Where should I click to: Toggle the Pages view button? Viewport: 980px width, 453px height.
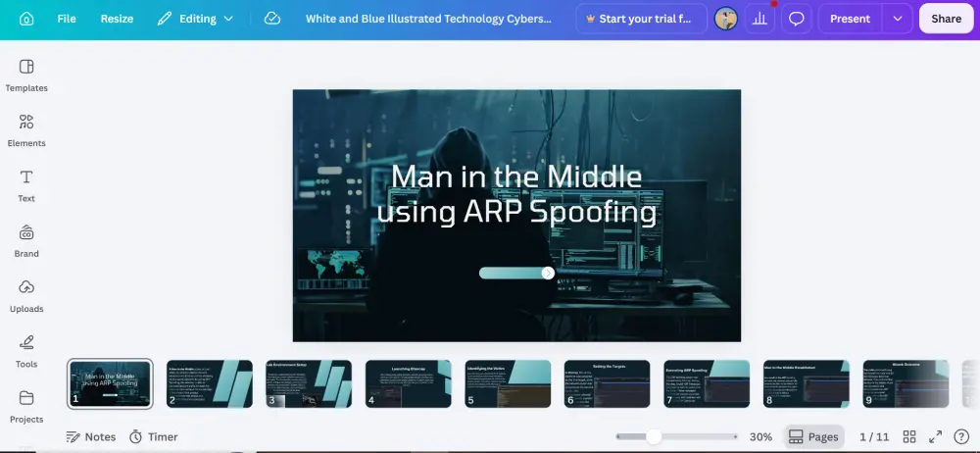point(813,436)
